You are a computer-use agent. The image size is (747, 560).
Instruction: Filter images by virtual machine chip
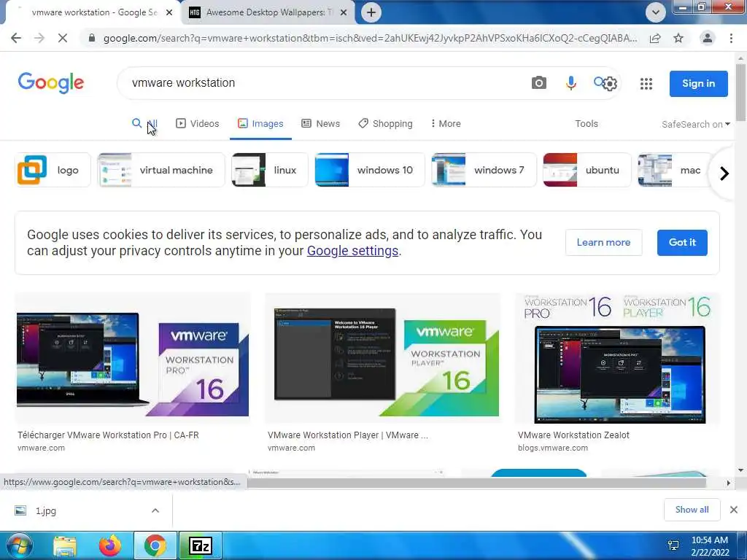[161, 170]
